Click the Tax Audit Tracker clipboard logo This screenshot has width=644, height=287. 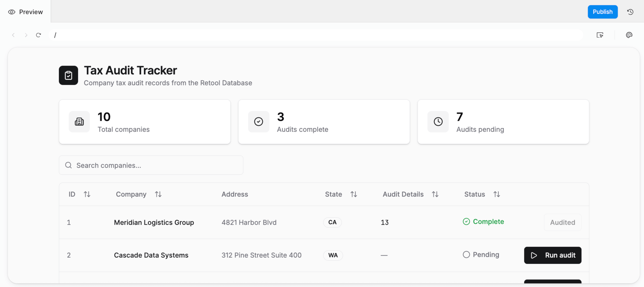pyautogui.click(x=68, y=75)
